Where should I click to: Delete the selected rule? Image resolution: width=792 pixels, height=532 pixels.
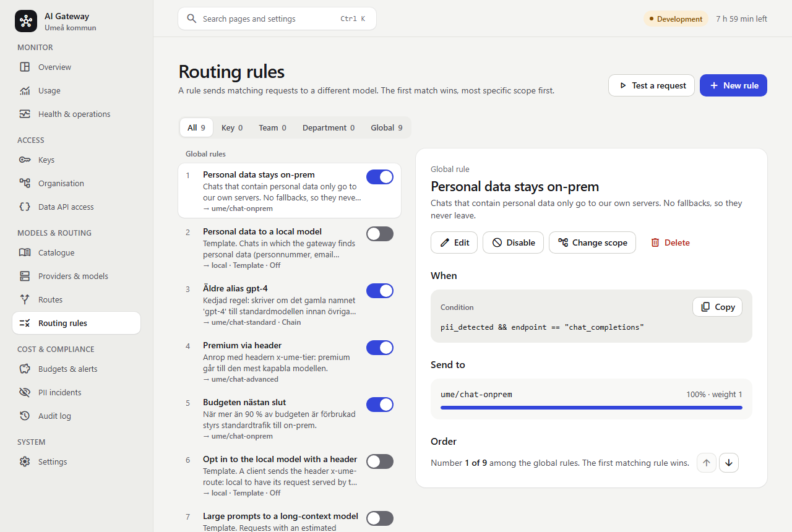670,242
